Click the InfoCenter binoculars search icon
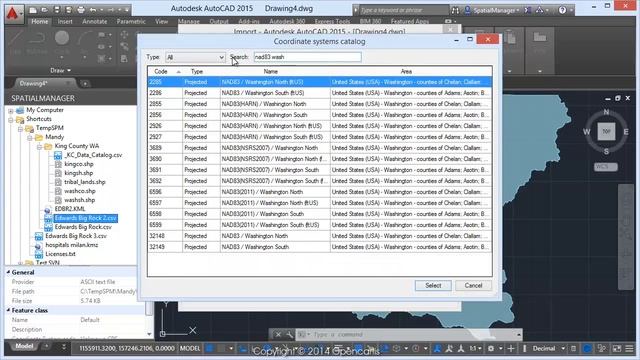The width and height of the screenshot is (640, 360). [x=456, y=10]
